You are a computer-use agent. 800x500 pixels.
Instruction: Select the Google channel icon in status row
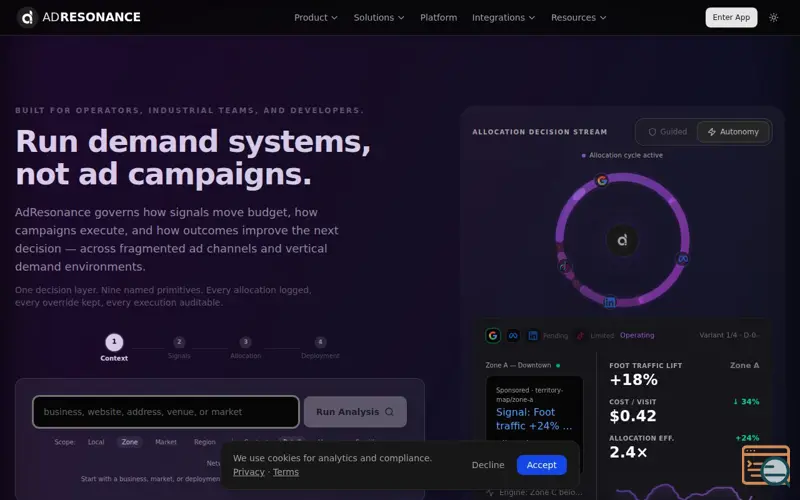point(493,335)
